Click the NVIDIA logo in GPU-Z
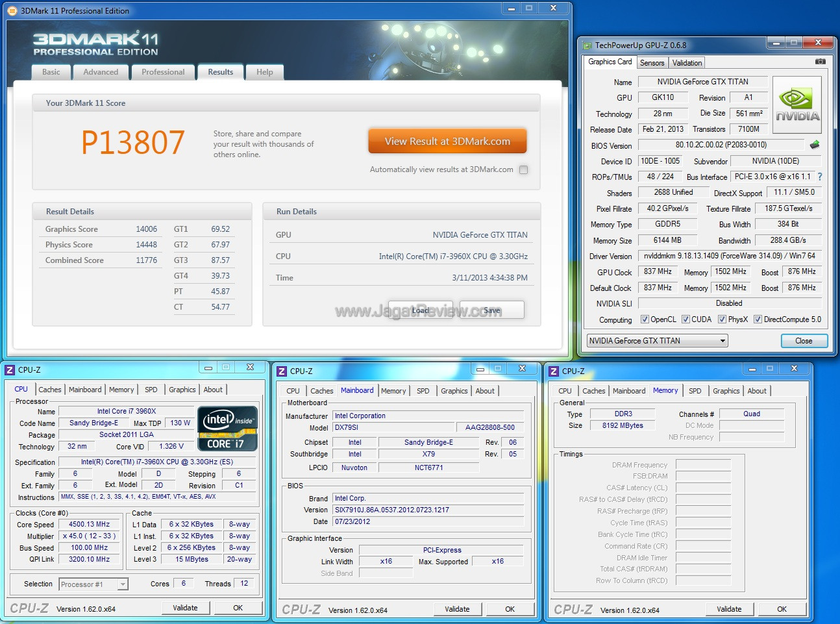 [x=797, y=105]
